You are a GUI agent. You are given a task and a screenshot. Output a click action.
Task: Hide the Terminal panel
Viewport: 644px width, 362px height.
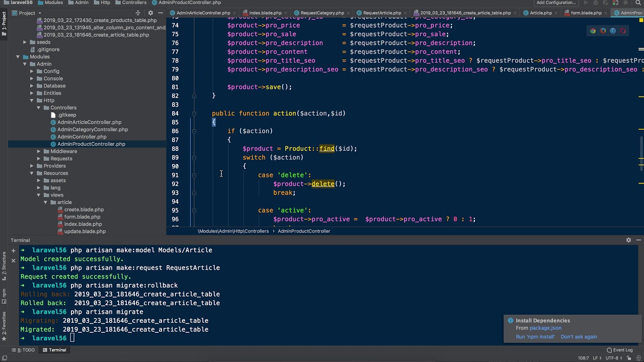638,240
